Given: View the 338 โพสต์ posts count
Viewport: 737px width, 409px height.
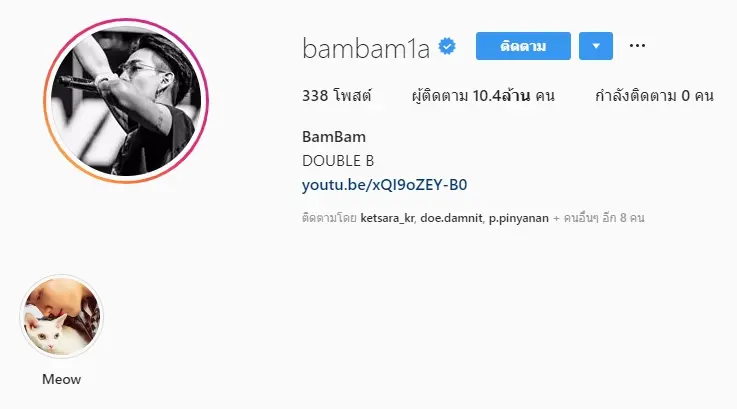Looking at the screenshot, I should click(337, 96).
